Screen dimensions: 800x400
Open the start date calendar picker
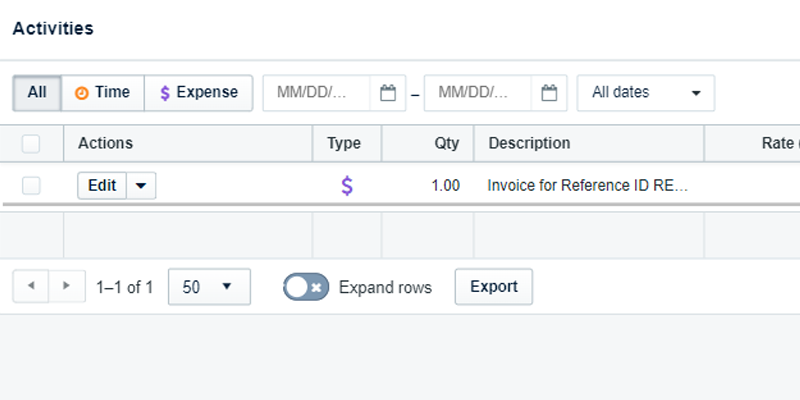click(x=388, y=93)
